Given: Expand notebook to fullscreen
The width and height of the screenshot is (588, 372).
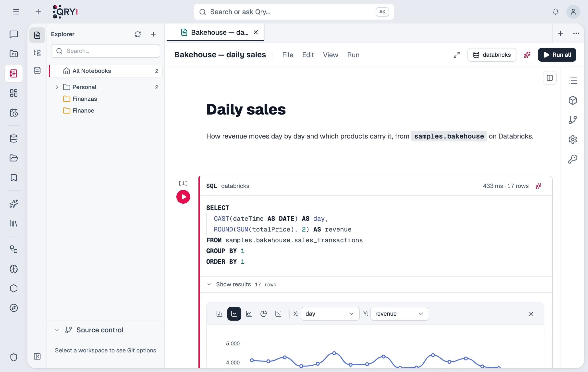Looking at the screenshot, I should click(x=457, y=55).
